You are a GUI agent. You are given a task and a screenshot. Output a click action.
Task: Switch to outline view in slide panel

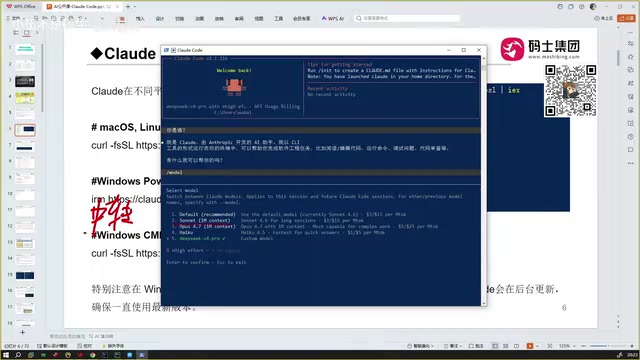coord(16,33)
